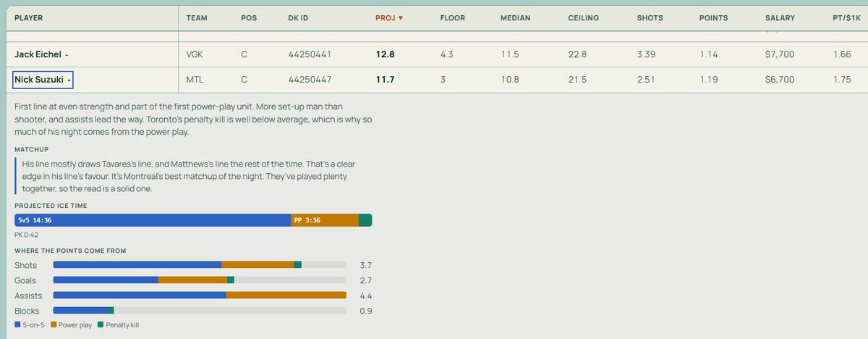
Task: Expand the Jack Eichel player row
Action: coord(41,54)
